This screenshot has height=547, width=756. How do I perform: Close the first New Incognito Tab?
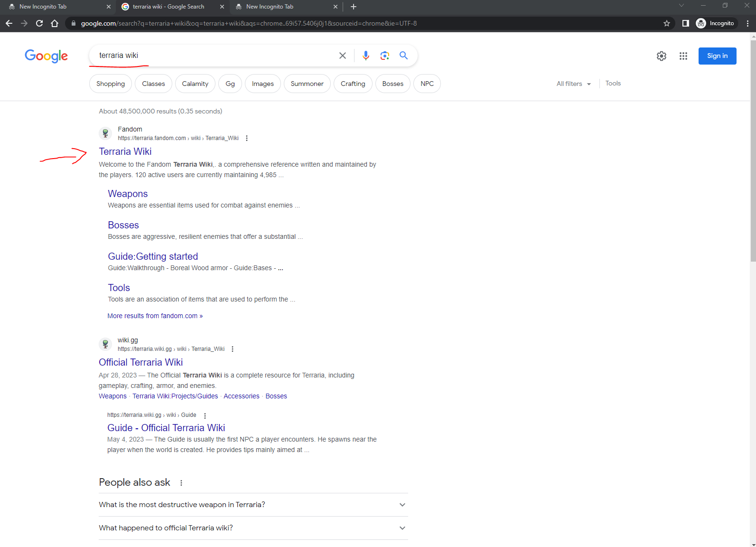(x=109, y=7)
